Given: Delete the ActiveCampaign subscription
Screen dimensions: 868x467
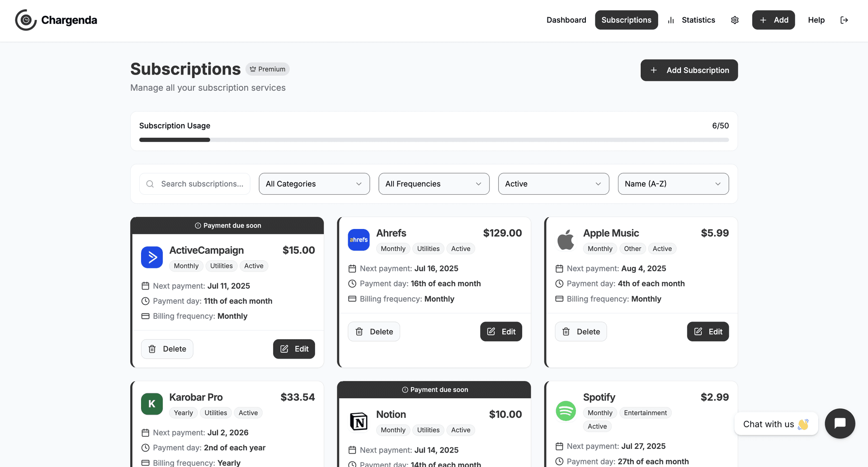Looking at the screenshot, I should [x=167, y=349].
